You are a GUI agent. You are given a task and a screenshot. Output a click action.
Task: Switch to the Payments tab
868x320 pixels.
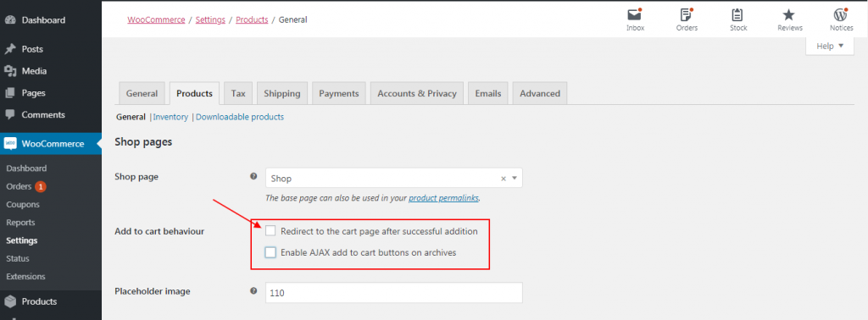pos(339,93)
